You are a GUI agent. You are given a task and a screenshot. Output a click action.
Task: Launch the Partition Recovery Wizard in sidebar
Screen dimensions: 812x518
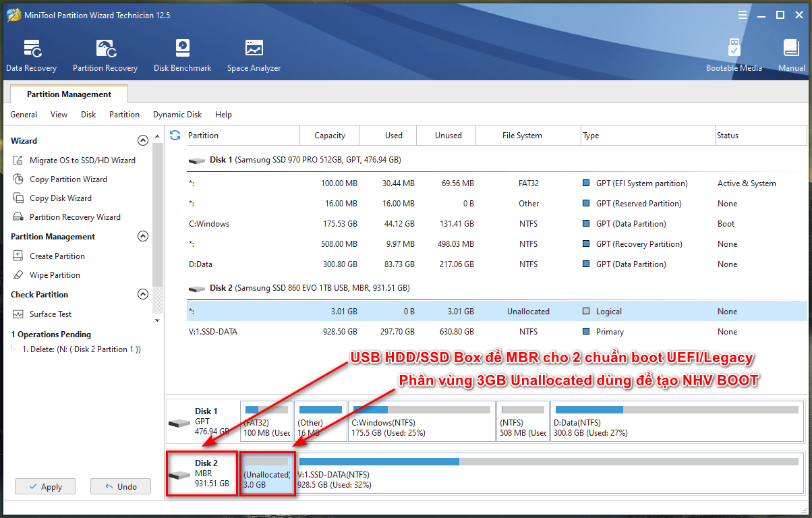[66, 217]
